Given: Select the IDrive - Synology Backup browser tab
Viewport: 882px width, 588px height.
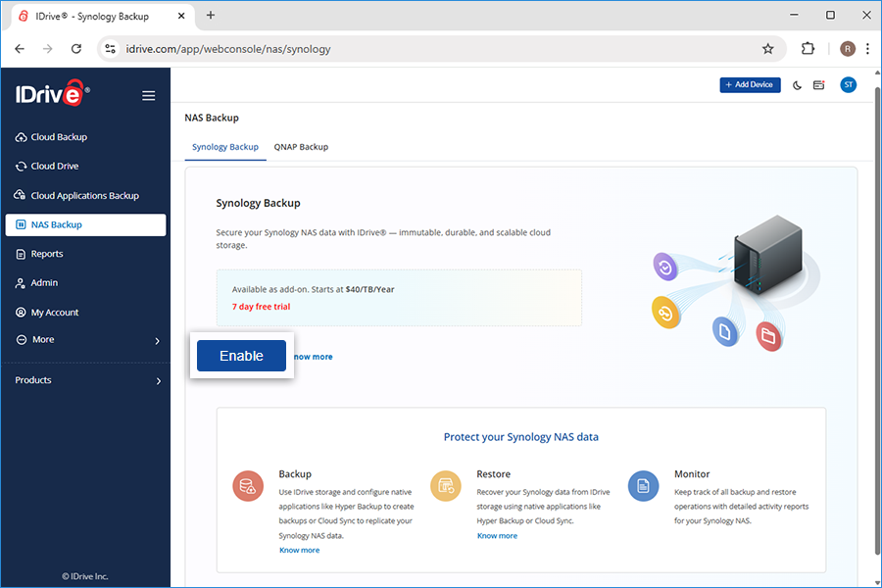Looking at the screenshot, I should (x=103, y=17).
